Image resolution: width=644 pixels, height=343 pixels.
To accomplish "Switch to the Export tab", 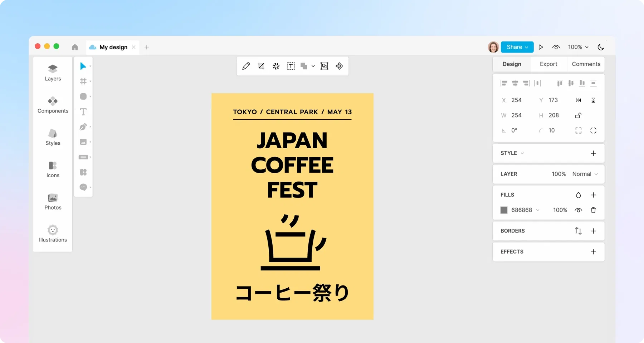I will coord(548,64).
